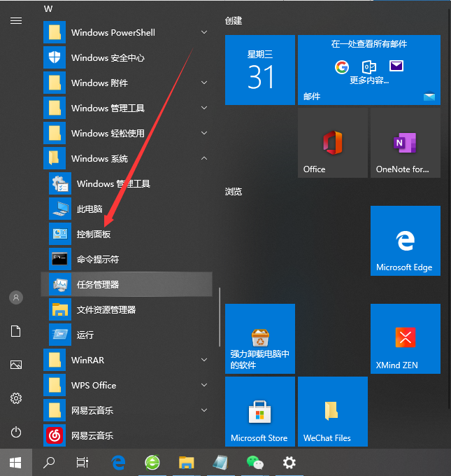
Task: Open the OneNote tile
Action: point(405,143)
